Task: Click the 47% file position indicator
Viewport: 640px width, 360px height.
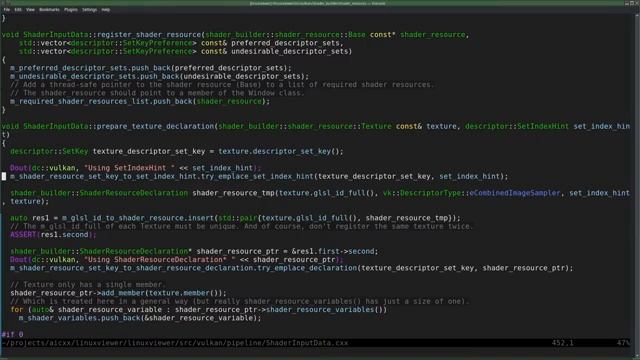Action: click(623, 343)
